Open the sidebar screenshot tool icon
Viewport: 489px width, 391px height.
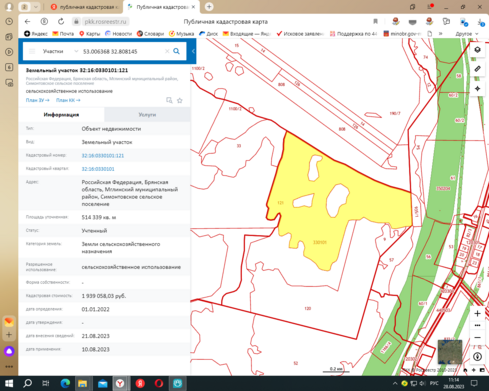click(x=9, y=83)
